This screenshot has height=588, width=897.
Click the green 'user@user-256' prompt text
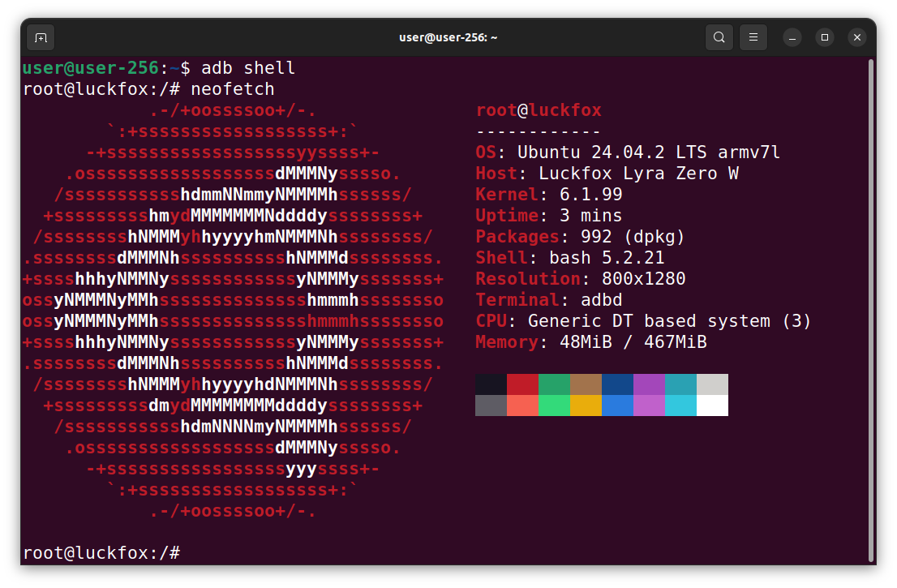[x=90, y=68]
